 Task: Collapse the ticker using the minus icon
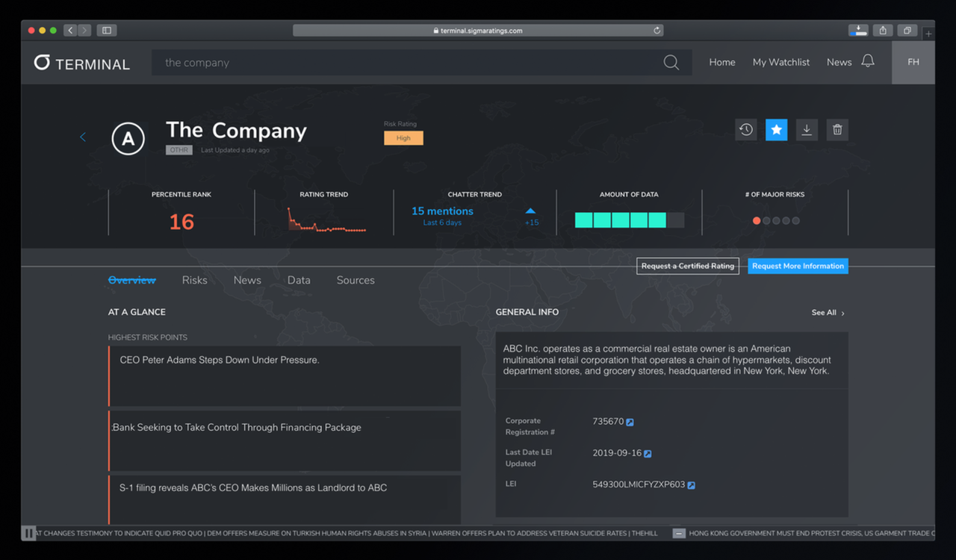point(679,533)
